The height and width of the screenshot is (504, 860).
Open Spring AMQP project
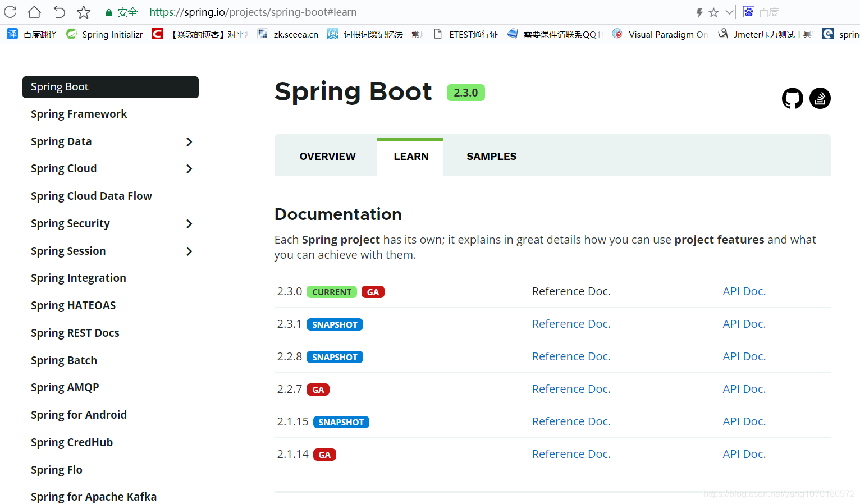pyautogui.click(x=65, y=387)
